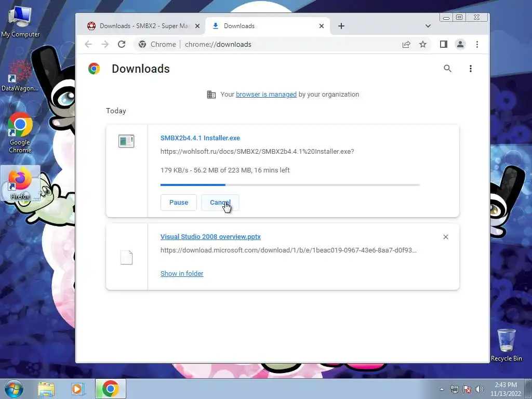Show the pptx file in folder
This screenshot has width=532, height=399.
tap(182, 273)
